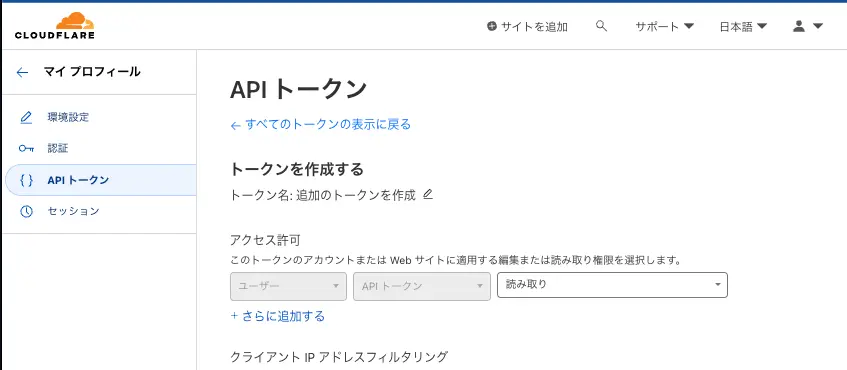Viewport: 847px width, 370px height.
Task: Expand the account menu caret
Action: pos(817,26)
